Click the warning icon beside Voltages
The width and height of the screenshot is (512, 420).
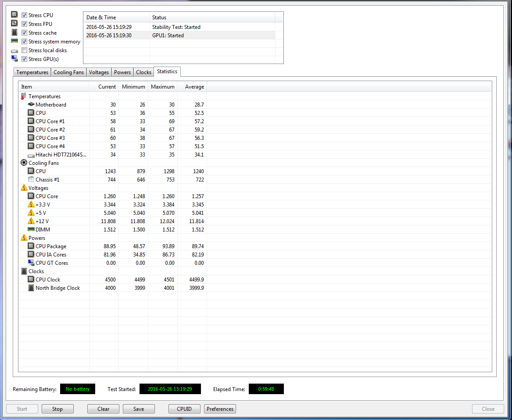24,188
